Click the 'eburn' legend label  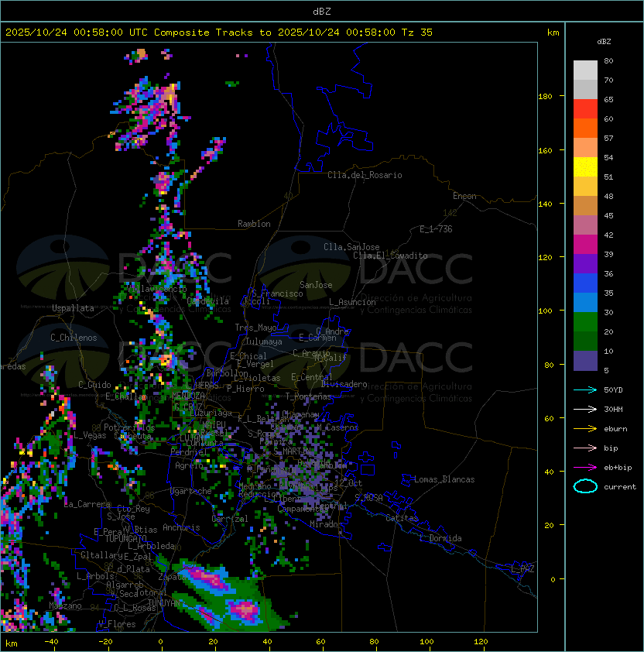click(x=615, y=429)
